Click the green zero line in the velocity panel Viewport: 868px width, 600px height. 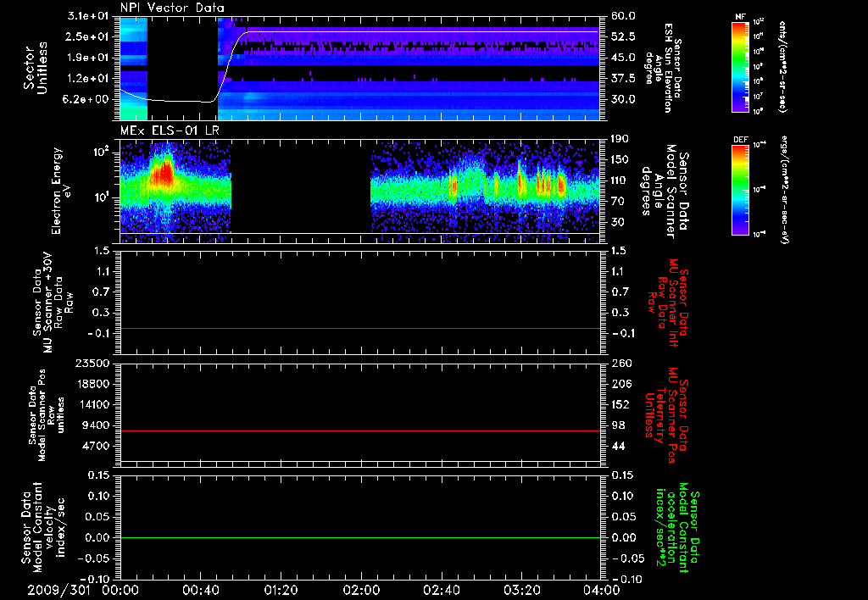(359, 537)
